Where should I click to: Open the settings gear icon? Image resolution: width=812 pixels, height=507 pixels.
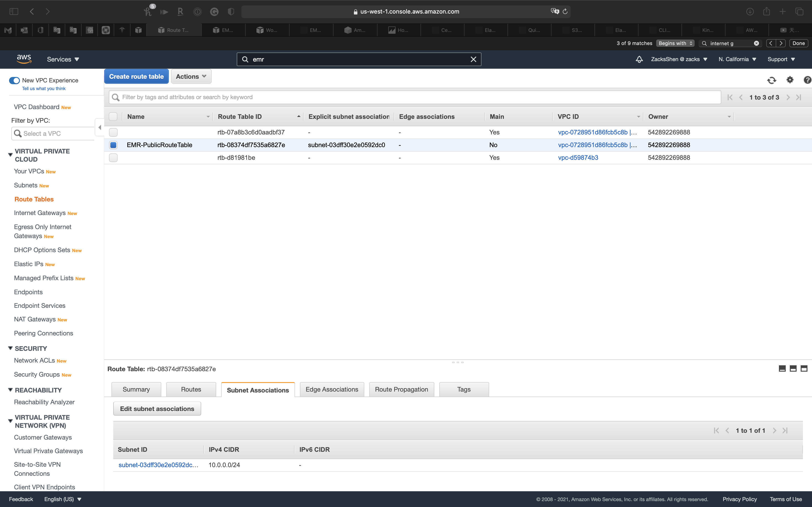[790, 80]
